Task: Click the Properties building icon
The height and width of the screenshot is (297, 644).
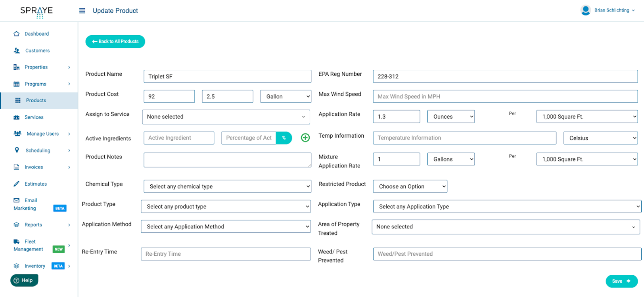Action: point(16,67)
